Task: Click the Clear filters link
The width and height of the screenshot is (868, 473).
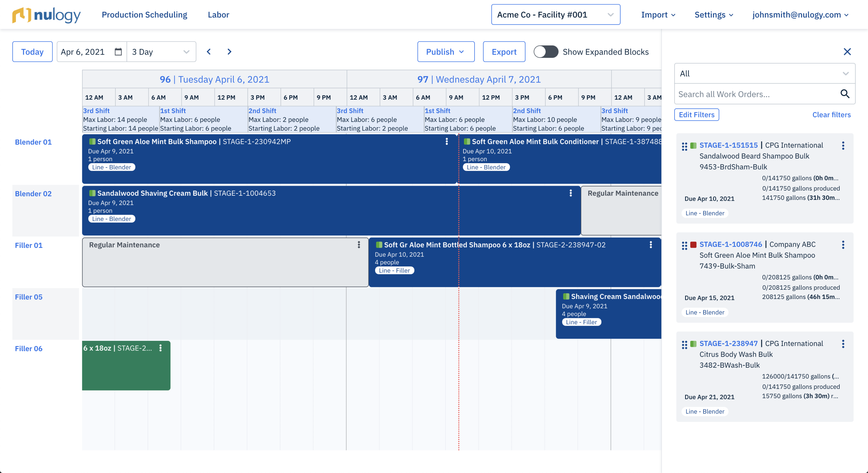Action: [831, 115]
